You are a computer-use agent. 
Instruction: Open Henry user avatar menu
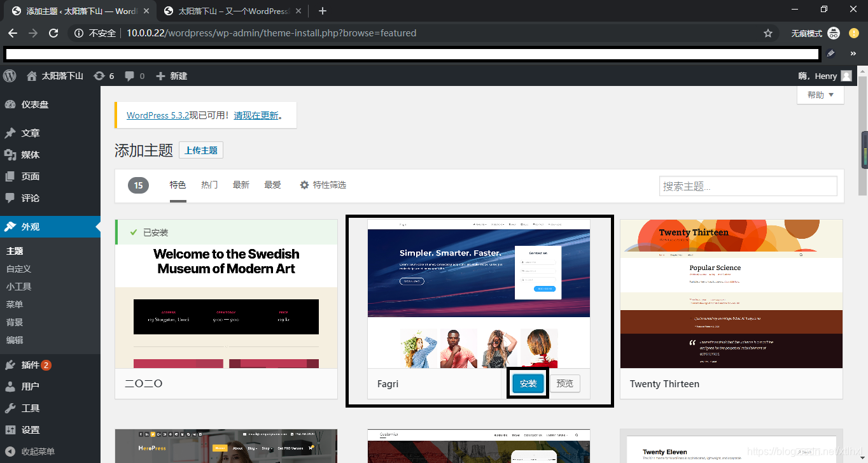[x=846, y=76]
